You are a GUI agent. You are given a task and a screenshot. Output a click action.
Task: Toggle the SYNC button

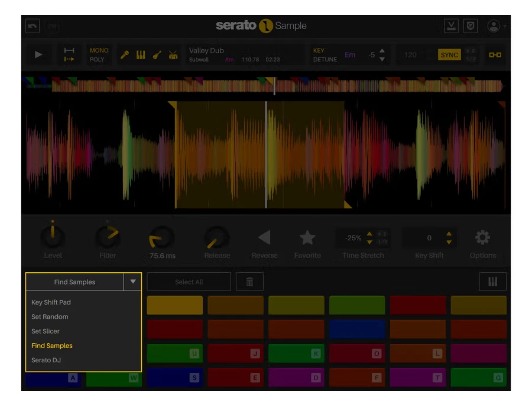(x=449, y=54)
